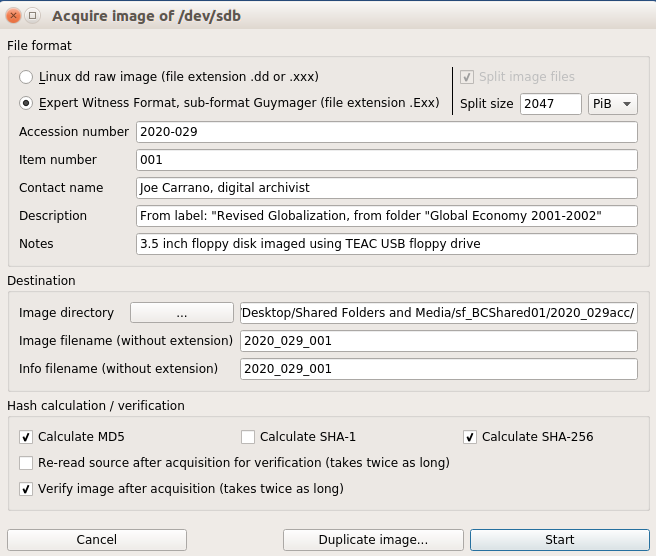Click the Split size value field
Image resolution: width=656 pixels, height=556 pixels.
pos(550,104)
